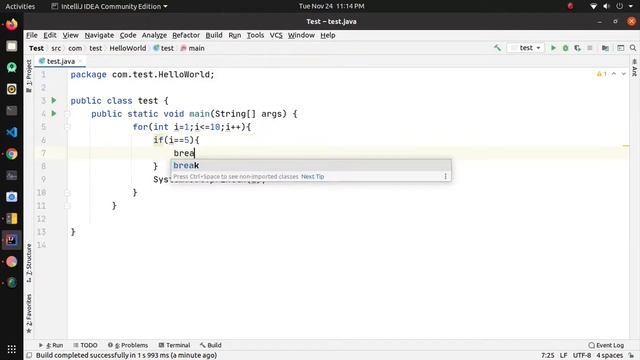640x360 pixels.
Task: Click 'Test' breadcrumb in navigation bar
Action: click(x=36, y=48)
